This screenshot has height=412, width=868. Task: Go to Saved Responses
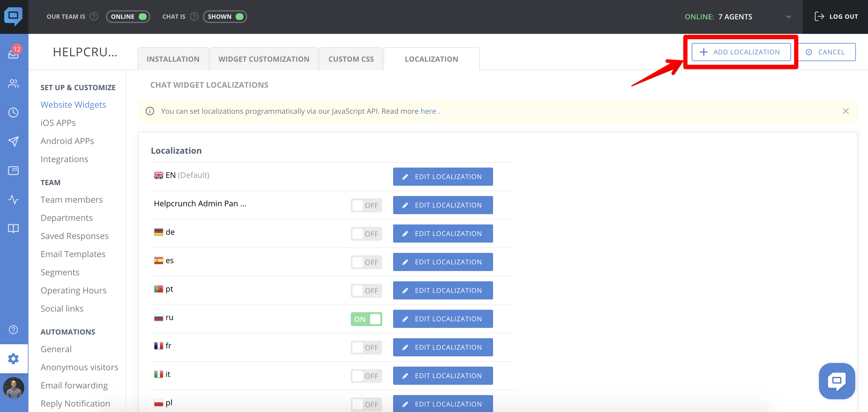click(x=75, y=236)
